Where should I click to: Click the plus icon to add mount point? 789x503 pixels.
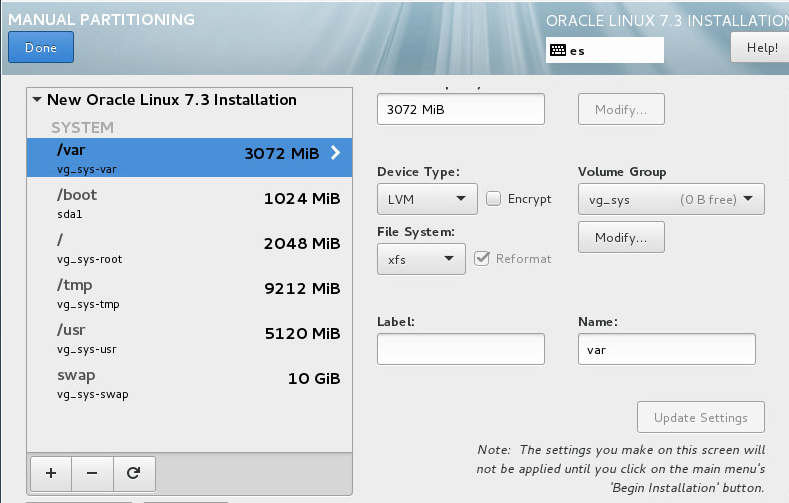tap(51, 473)
